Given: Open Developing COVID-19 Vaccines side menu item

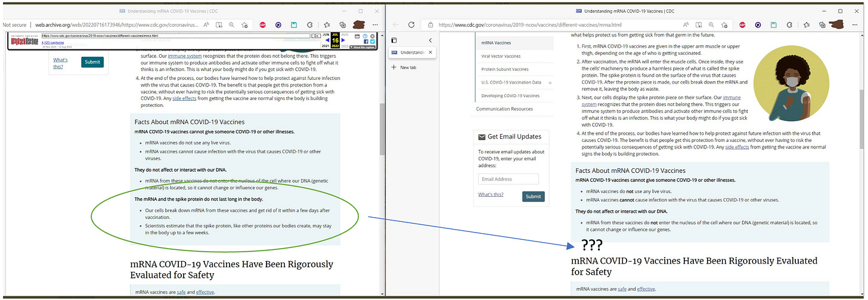Looking at the screenshot, I should 510,95.
